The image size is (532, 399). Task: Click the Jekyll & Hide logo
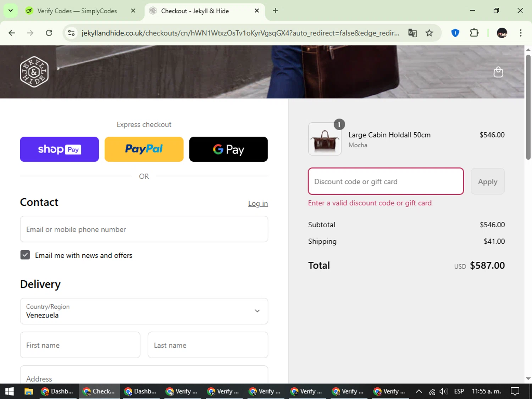point(34,72)
